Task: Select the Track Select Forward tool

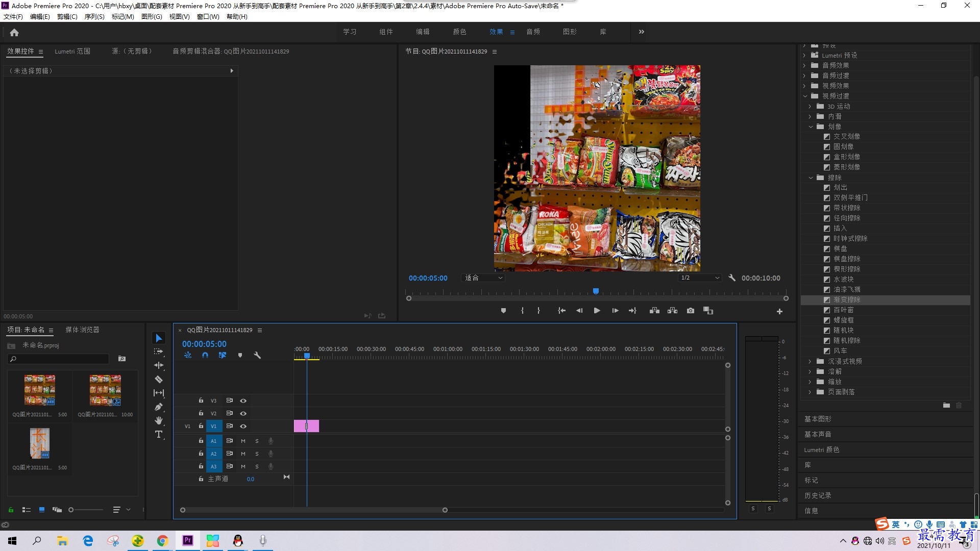Action: click(159, 352)
